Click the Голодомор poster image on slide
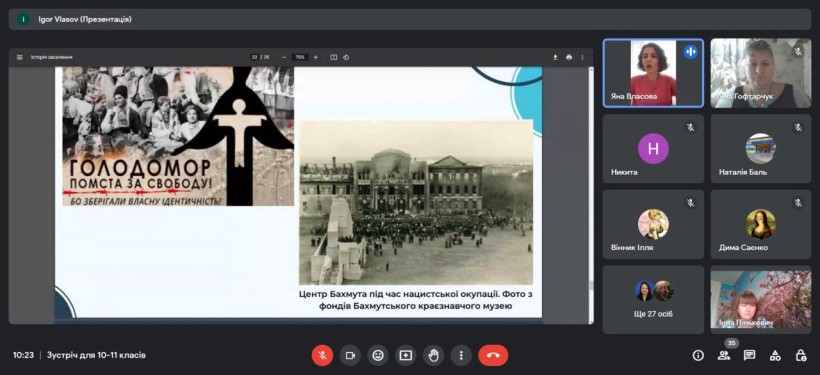The image size is (820, 375). 178,136
